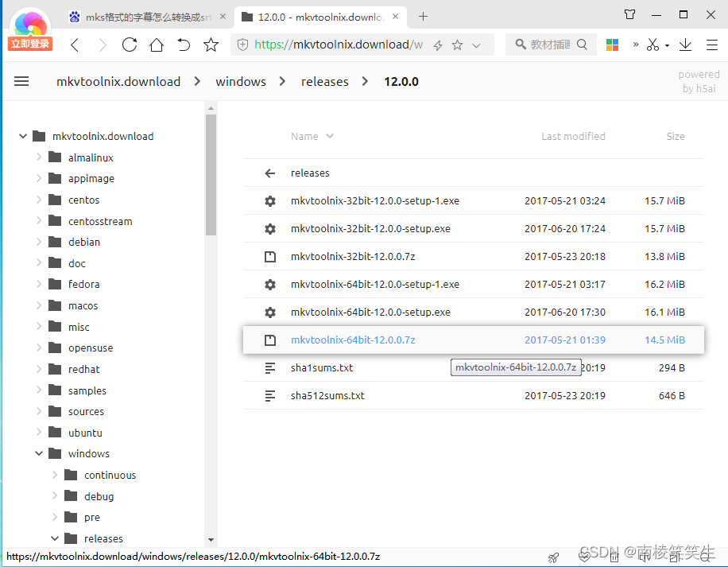This screenshot has width=728, height=567.
Task: Sort file list by Name column
Action: [312, 137]
